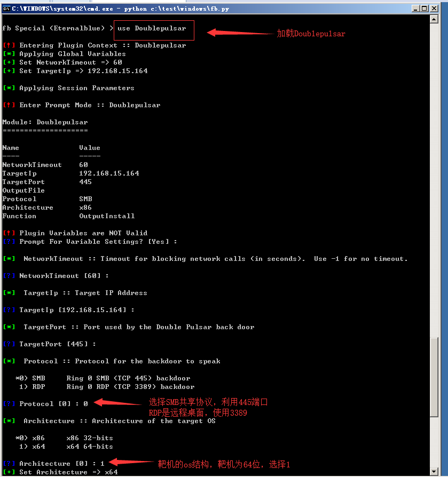The height and width of the screenshot is (477, 448).
Task: Click the TargetPort value 445 in table
Action: [x=85, y=182]
